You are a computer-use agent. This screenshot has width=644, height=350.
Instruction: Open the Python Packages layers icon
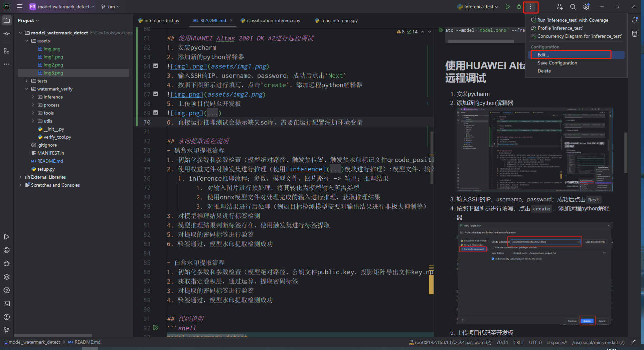pyautogui.click(x=7, y=277)
